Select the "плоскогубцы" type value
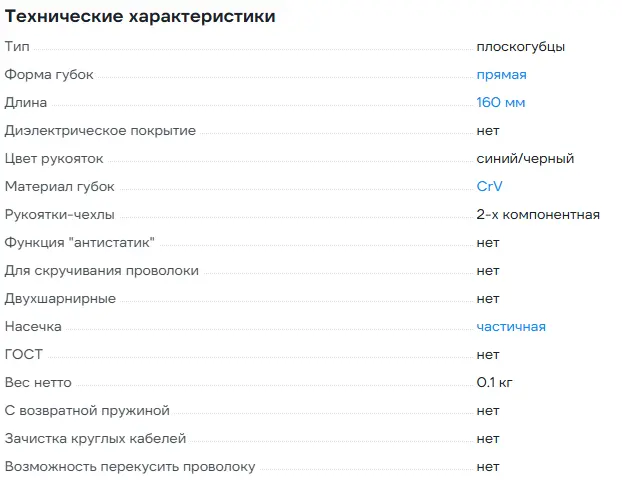Image resolution: width=622 pixels, height=484 pixels. [520, 46]
